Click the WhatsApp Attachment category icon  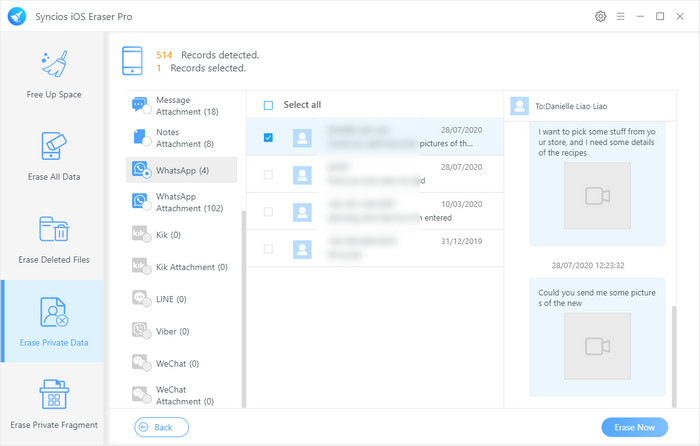(141, 202)
